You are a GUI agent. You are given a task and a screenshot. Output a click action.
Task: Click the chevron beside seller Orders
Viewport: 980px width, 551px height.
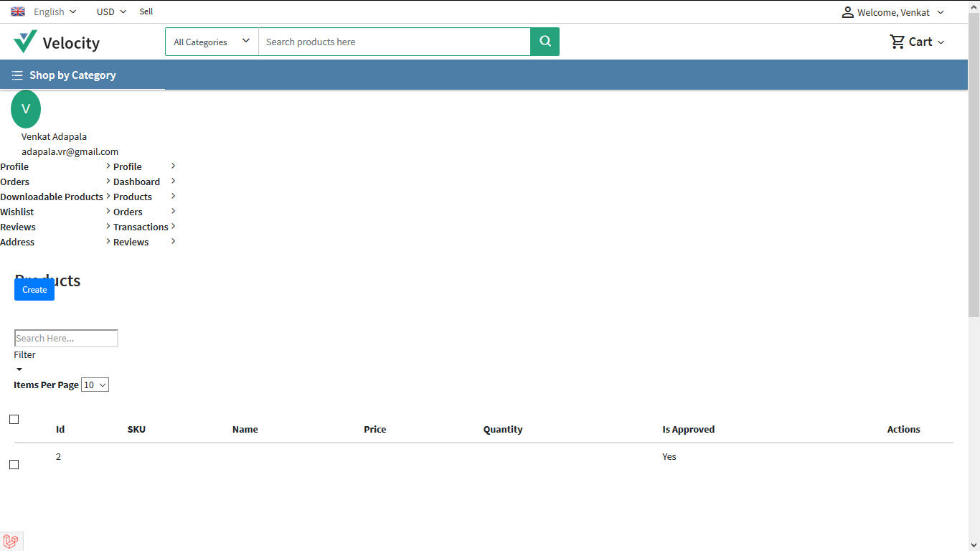point(174,211)
